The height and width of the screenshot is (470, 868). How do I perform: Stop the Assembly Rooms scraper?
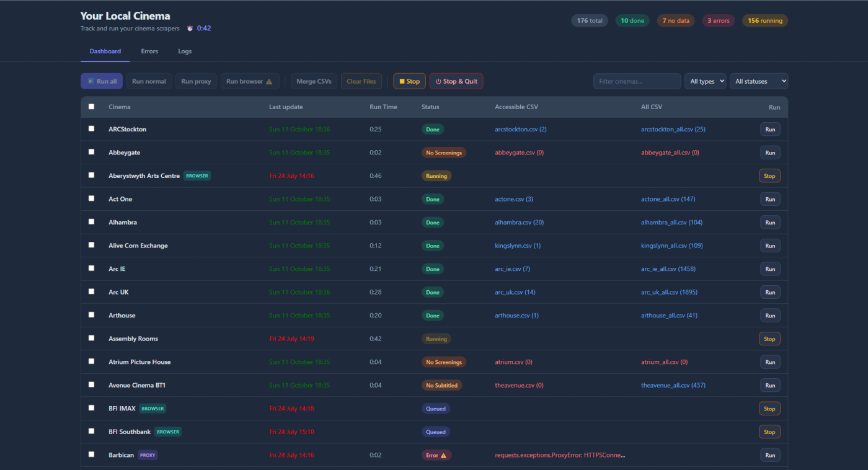coord(769,339)
